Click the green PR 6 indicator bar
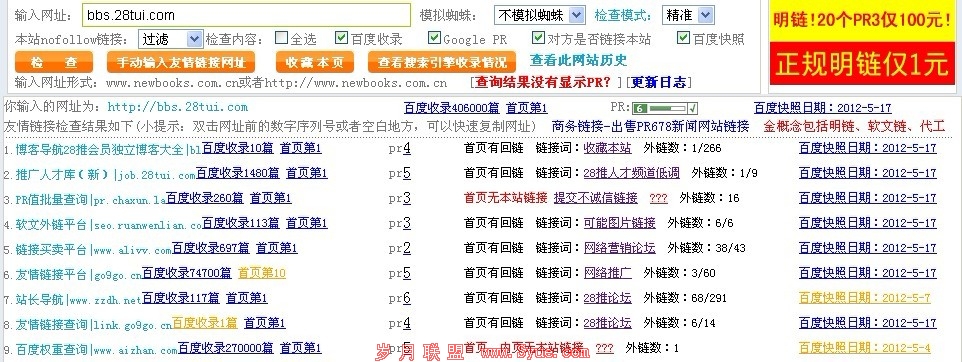Image resolution: width=962 pixels, height=362 pixels. (665, 108)
